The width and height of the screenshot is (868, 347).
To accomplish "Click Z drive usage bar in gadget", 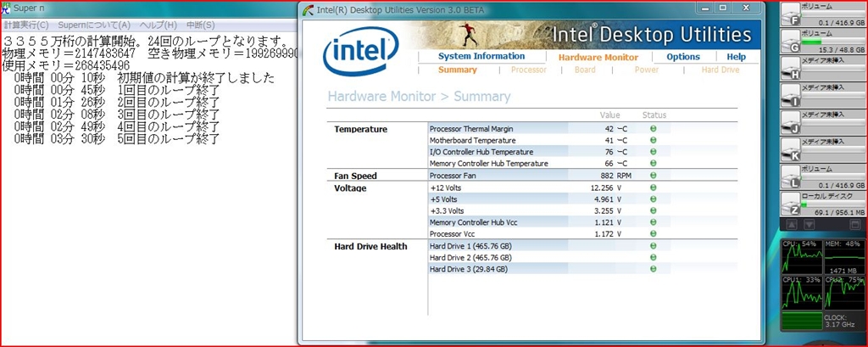I will coord(832,205).
